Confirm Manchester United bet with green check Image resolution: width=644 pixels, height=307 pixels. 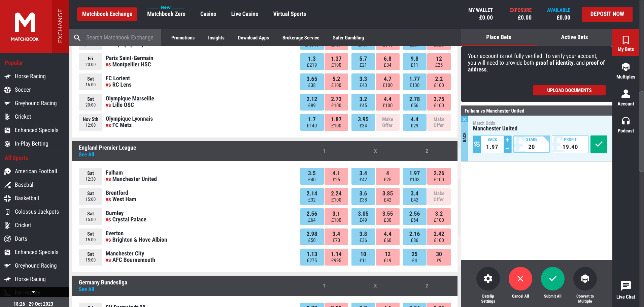point(599,144)
